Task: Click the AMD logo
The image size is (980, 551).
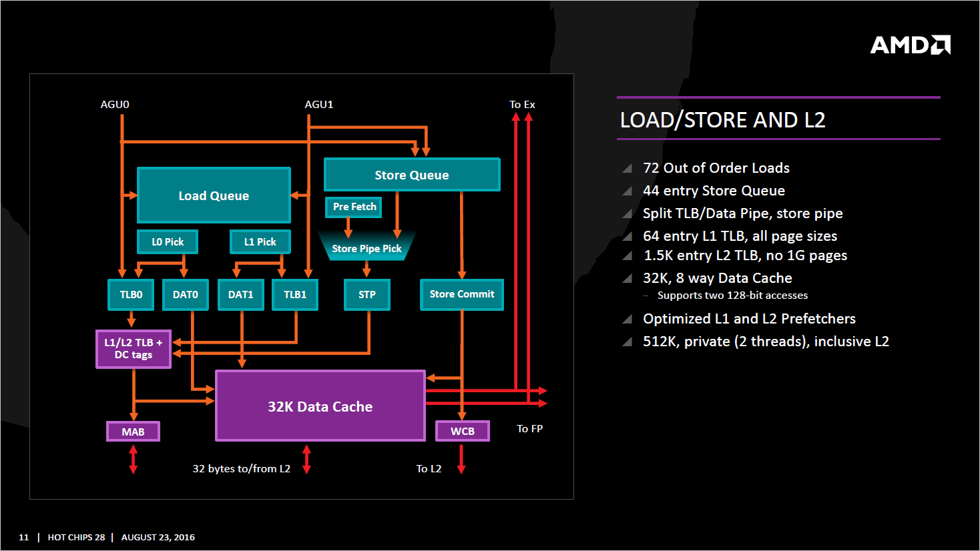Action: pos(910,45)
